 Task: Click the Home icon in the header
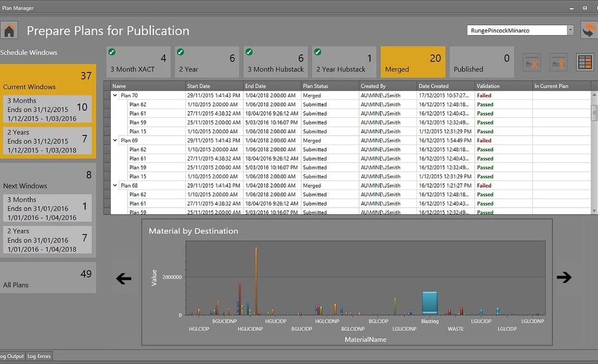[9, 30]
